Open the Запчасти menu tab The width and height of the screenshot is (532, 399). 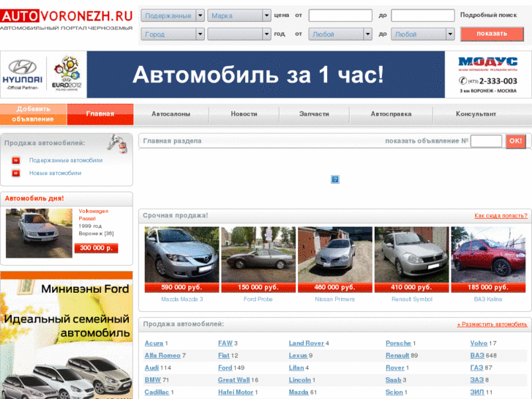pyautogui.click(x=314, y=114)
